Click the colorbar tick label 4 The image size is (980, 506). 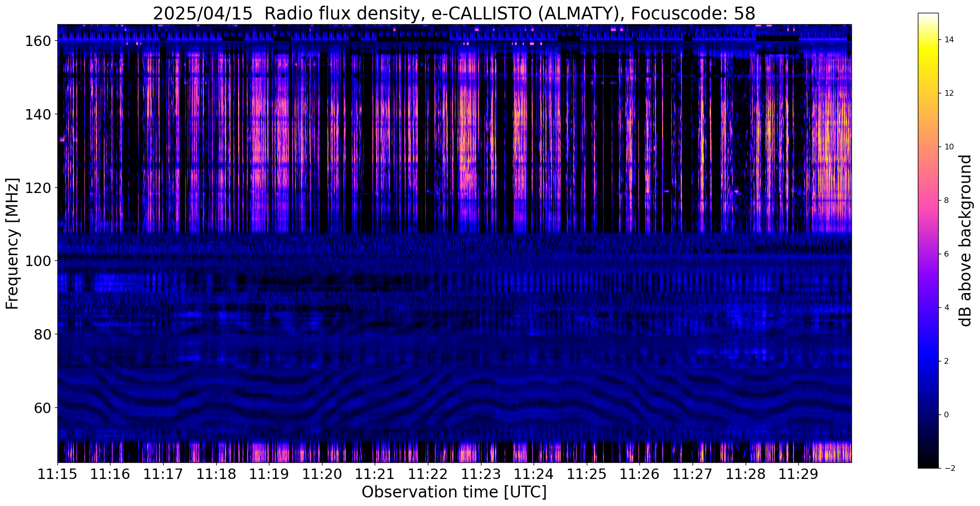click(x=947, y=308)
